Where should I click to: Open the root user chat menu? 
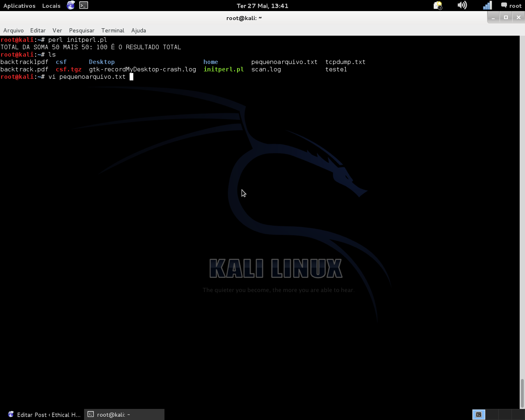click(x=511, y=6)
